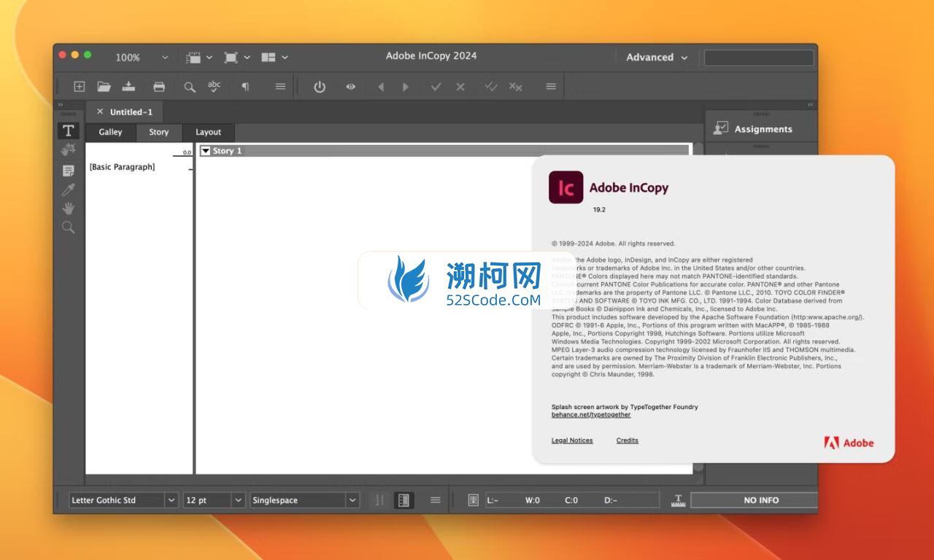Select the Position tool below the Type tool
The width and height of the screenshot is (934, 560).
(x=69, y=150)
